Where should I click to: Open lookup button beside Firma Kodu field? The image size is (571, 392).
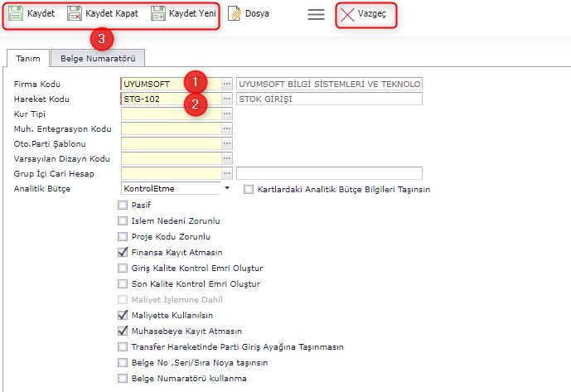tap(227, 84)
